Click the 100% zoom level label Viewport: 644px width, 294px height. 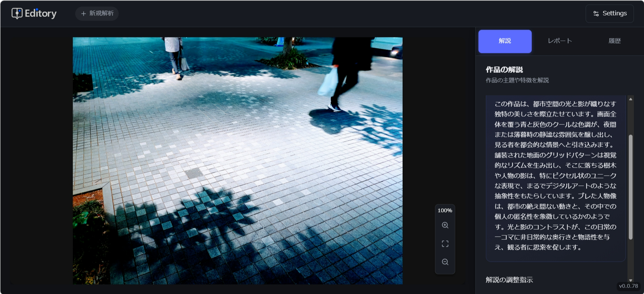[445, 210]
